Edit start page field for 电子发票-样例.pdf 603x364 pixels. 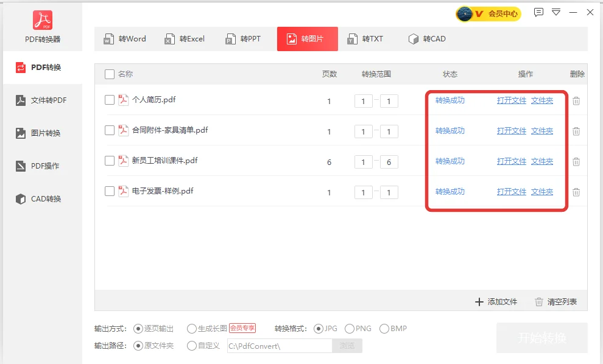pos(364,192)
